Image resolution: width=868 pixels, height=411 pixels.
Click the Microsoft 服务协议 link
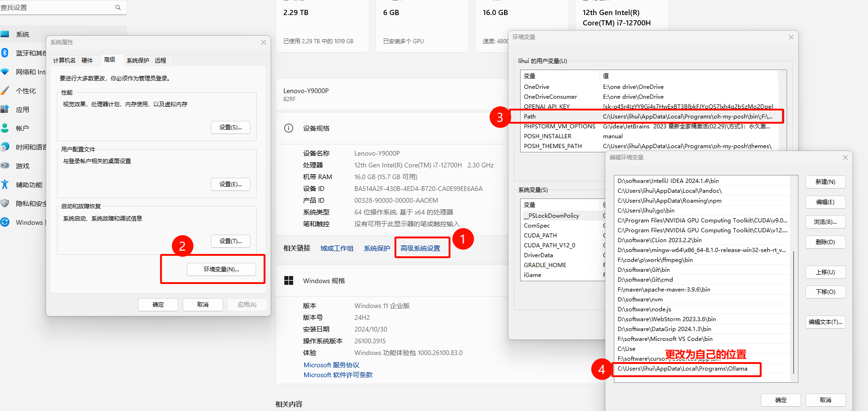point(331,365)
